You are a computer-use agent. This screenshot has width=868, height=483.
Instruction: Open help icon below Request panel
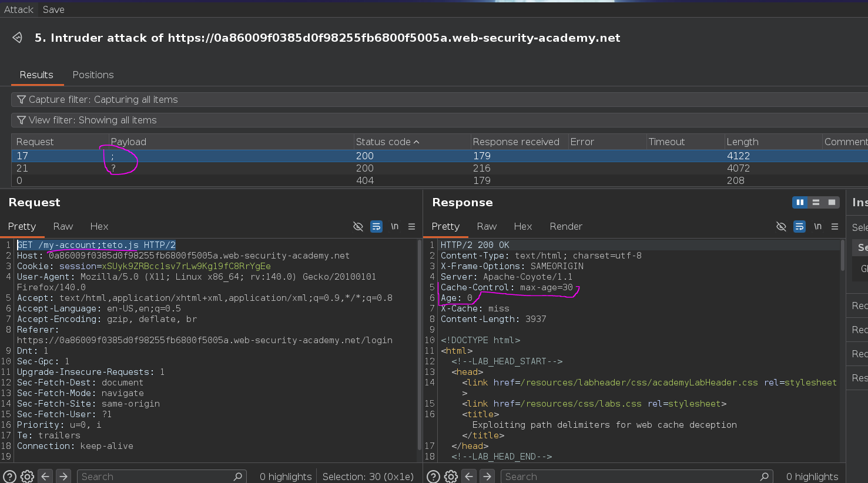click(x=9, y=477)
